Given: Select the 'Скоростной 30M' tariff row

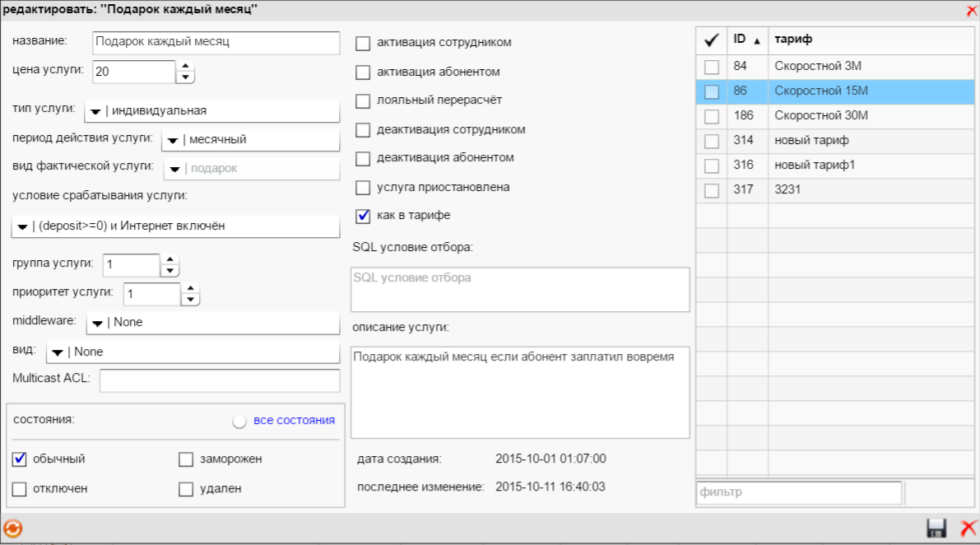Looking at the screenshot, I should point(821,116).
